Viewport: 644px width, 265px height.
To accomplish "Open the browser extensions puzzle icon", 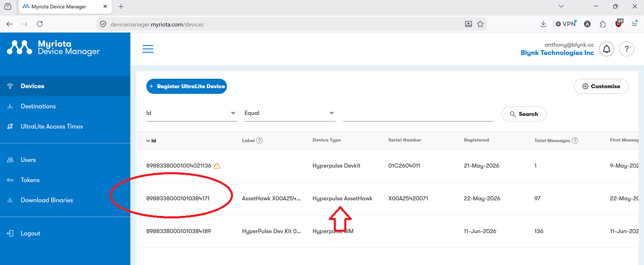I will click(x=603, y=24).
